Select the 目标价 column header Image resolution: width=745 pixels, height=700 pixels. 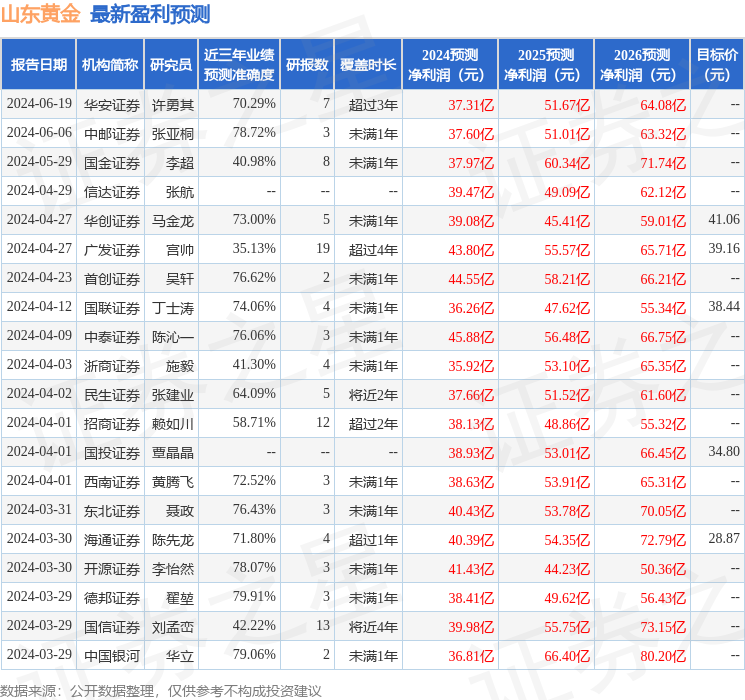716,65
